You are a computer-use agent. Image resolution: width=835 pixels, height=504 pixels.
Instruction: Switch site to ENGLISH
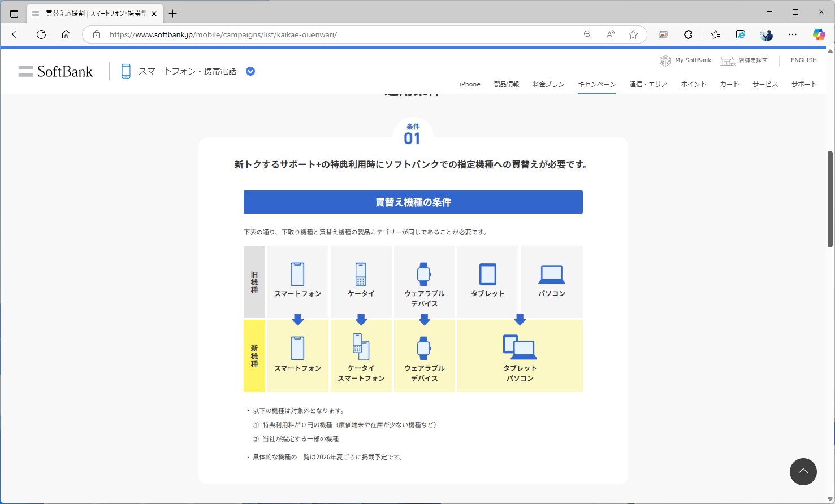(803, 60)
